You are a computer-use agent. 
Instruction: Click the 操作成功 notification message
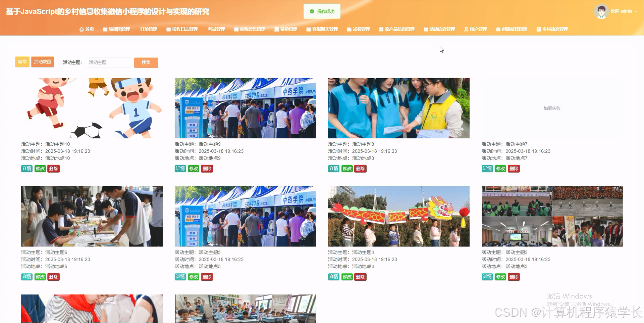coord(322,11)
